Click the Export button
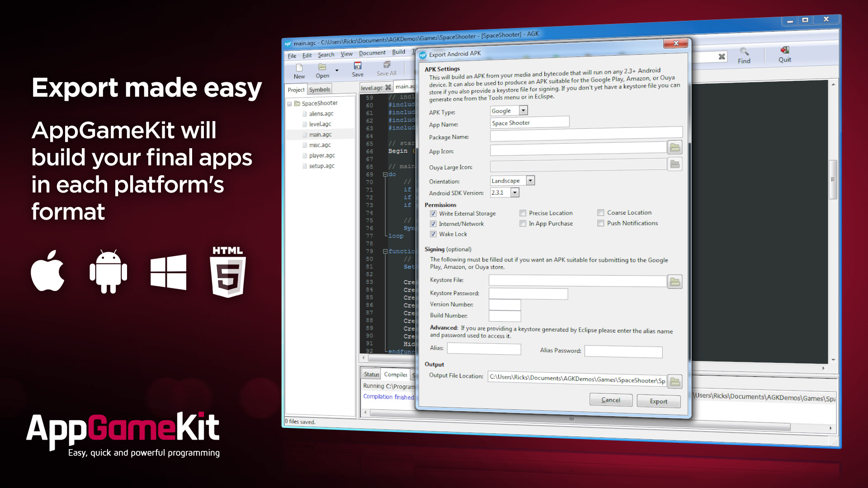This screenshot has width=868, height=488. 658,401
